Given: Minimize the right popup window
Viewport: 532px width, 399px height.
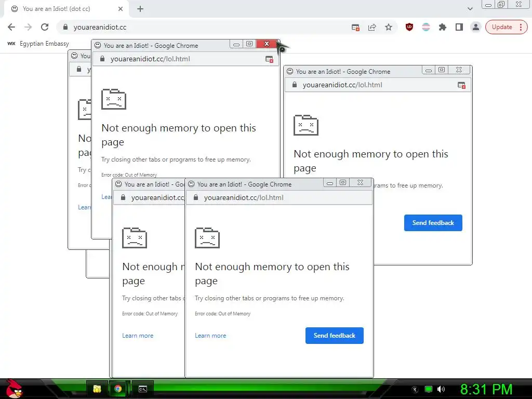Looking at the screenshot, I should point(429,70).
